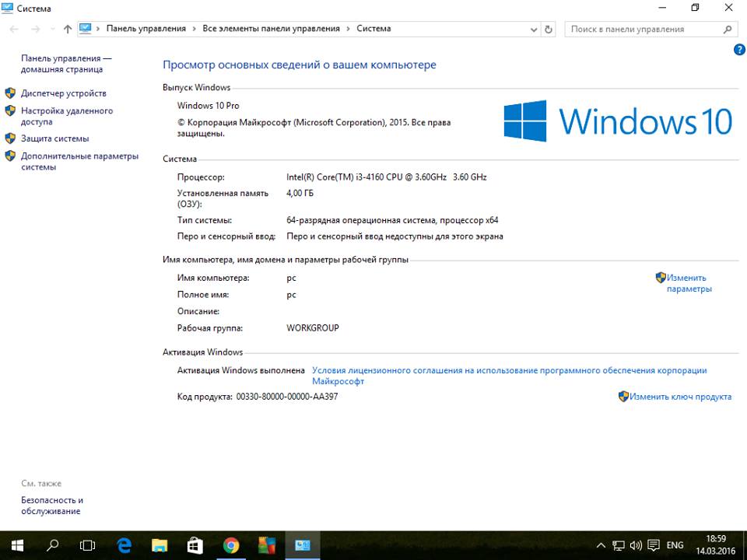Open Настройка удаленного доступа settings
Screen dimensions: 747x560
click(67, 116)
